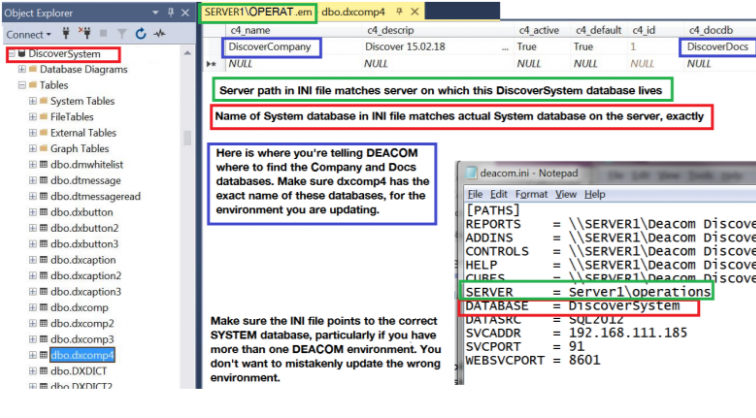Image resolution: width=756 pixels, height=418 pixels.
Task: Click Object Explorer scrollbar up arrow
Action: (x=187, y=53)
